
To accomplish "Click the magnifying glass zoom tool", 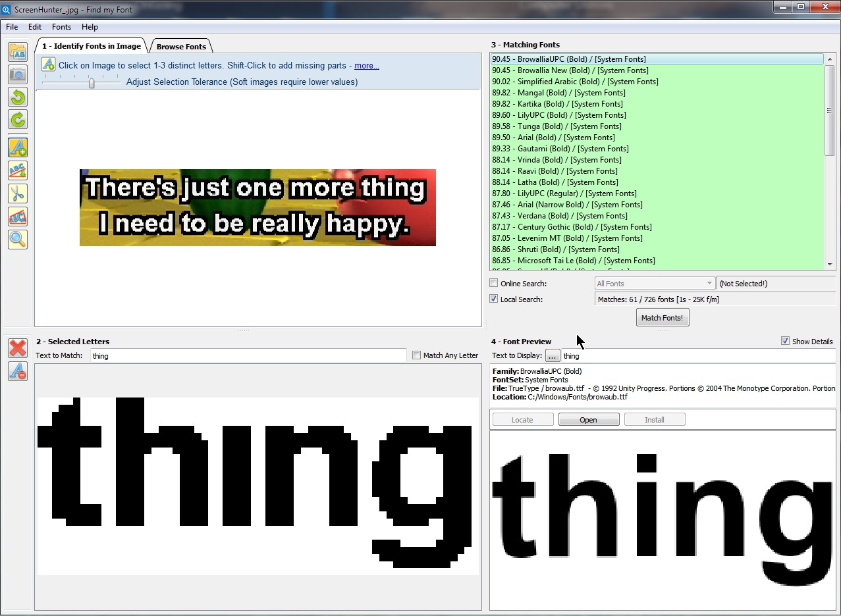I will tap(18, 239).
